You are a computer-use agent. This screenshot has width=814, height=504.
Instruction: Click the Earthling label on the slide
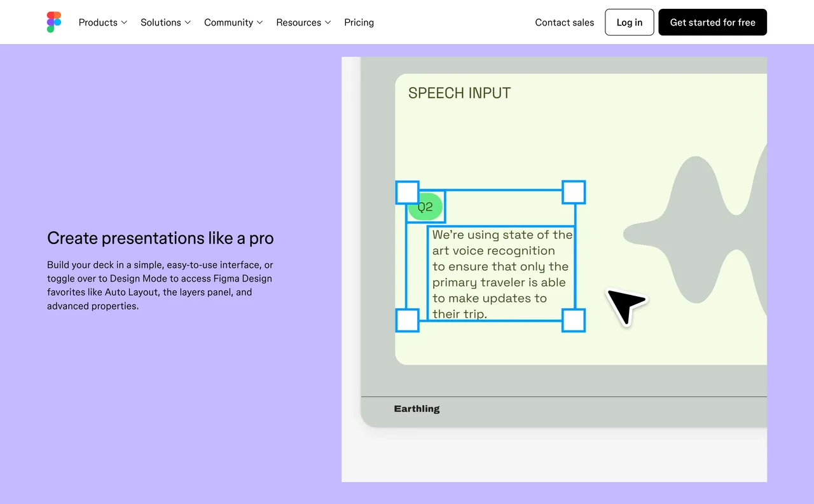click(417, 409)
